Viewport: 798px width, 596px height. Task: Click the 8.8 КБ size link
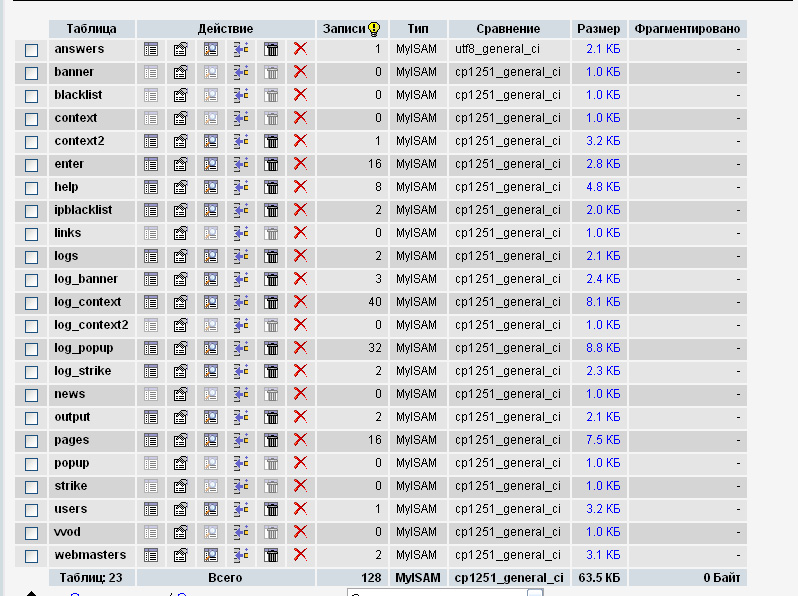[603, 348]
